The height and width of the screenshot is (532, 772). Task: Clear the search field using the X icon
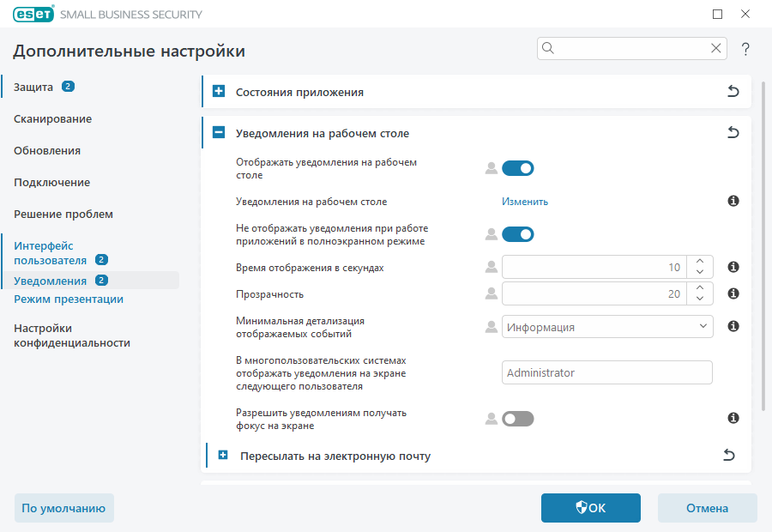716,48
